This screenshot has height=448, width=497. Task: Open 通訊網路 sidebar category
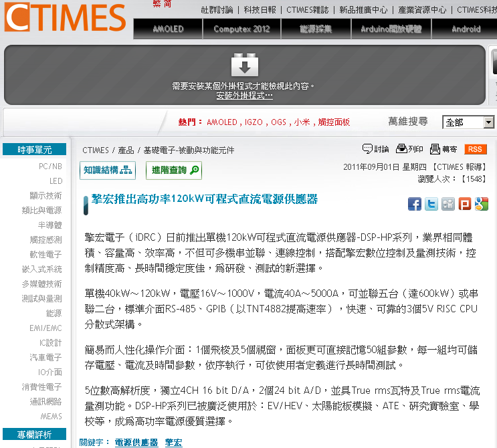45,402
